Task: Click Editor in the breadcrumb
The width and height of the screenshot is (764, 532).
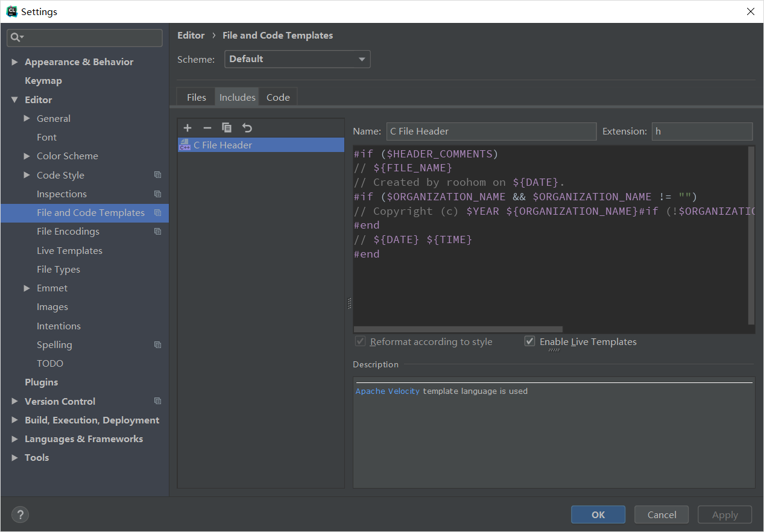Action: coord(191,35)
